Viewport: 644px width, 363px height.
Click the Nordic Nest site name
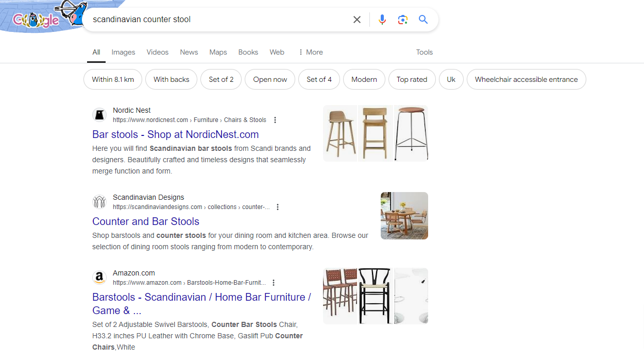[x=132, y=110]
